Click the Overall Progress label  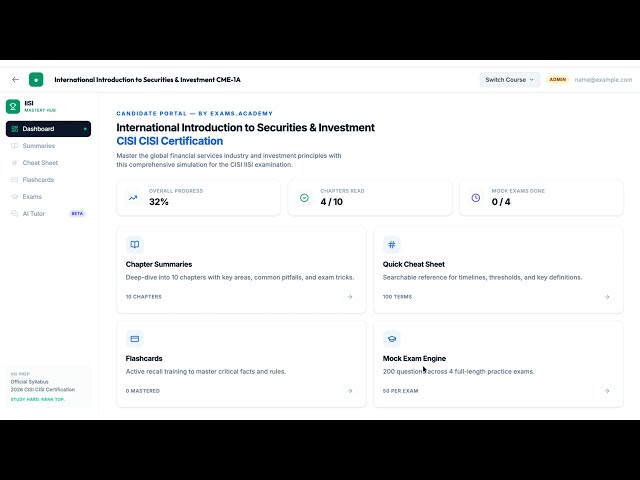tap(176, 191)
